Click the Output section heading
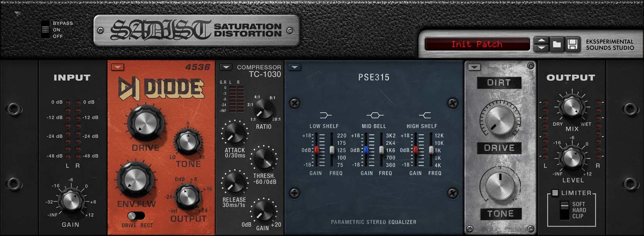 pyautogui.click(x=571, y=78)
